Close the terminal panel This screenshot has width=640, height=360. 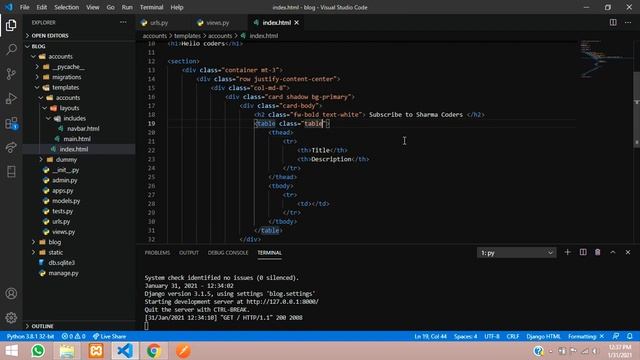pos(628,252)
